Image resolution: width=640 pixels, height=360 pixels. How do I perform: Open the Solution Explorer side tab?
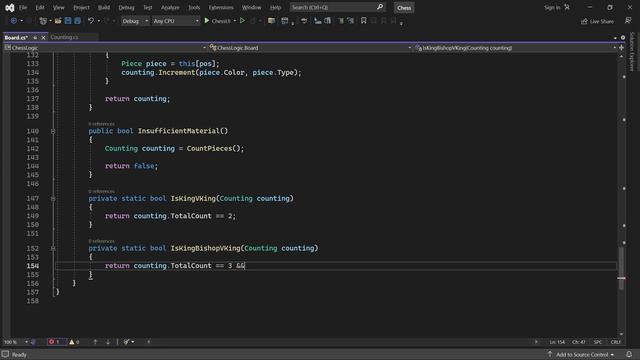(x=632, y=52)
